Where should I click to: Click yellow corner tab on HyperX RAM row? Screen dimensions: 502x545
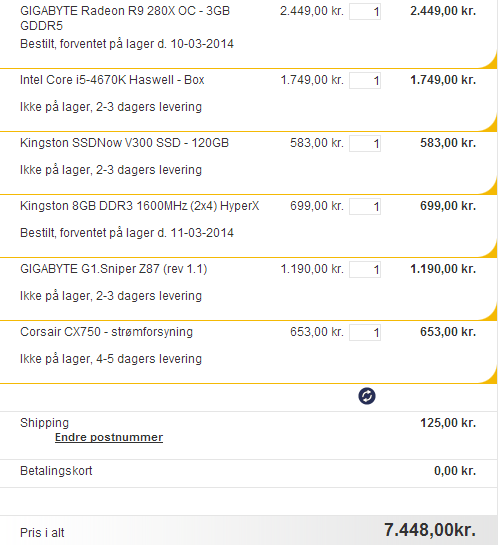(x=489, y=250)
